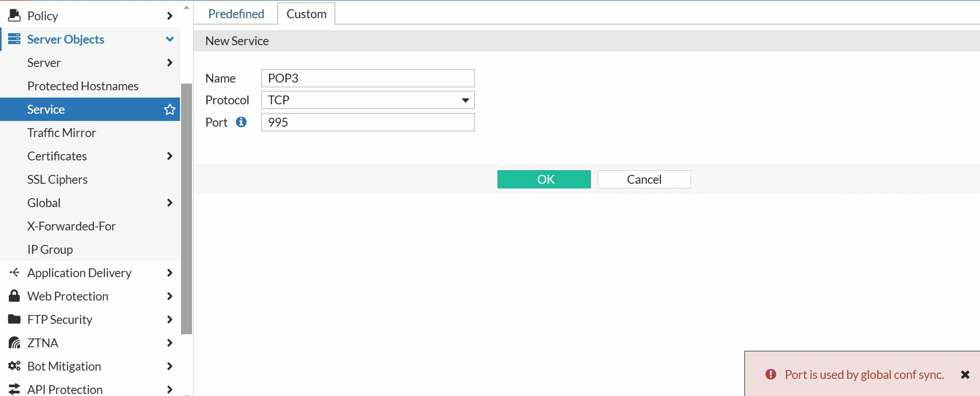Click the Bot Mitigation gears icon
Screen dimensions: 980x396
point(14,366)
